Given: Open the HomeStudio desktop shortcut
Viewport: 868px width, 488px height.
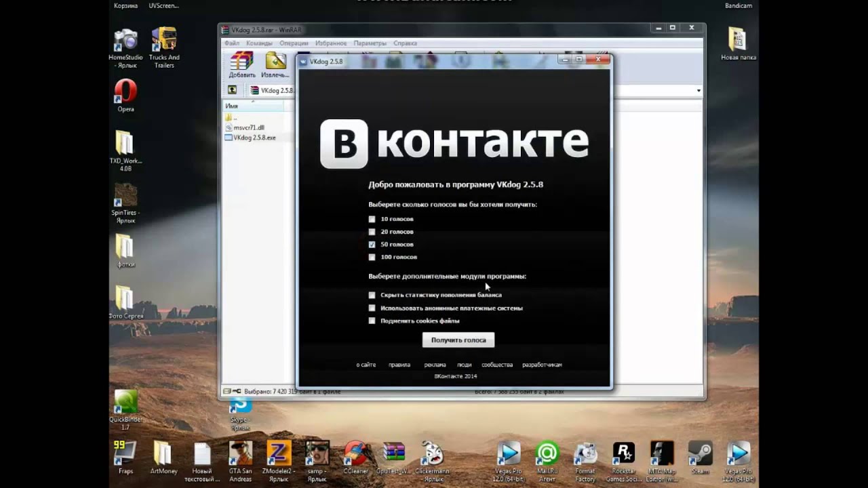Looking at the screenshot, I should coord(125,48).
